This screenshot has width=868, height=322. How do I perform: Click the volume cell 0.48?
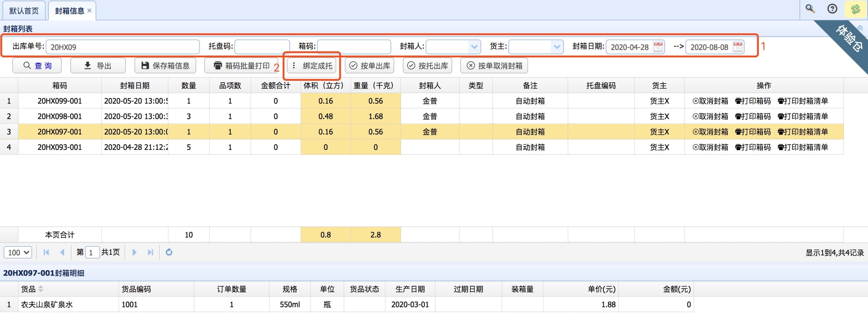325,116
